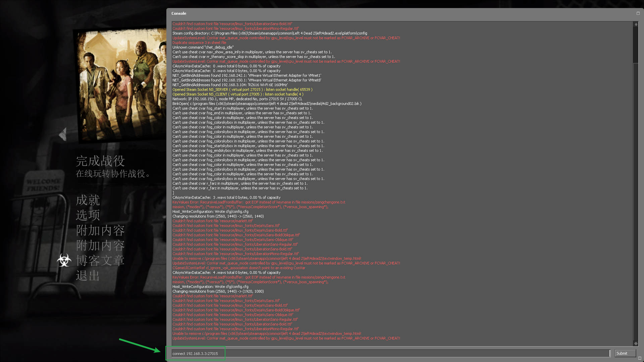Click the 'Steam config directory' console line
The height and width of the screenshot is (362, 644).
[270, 33]
